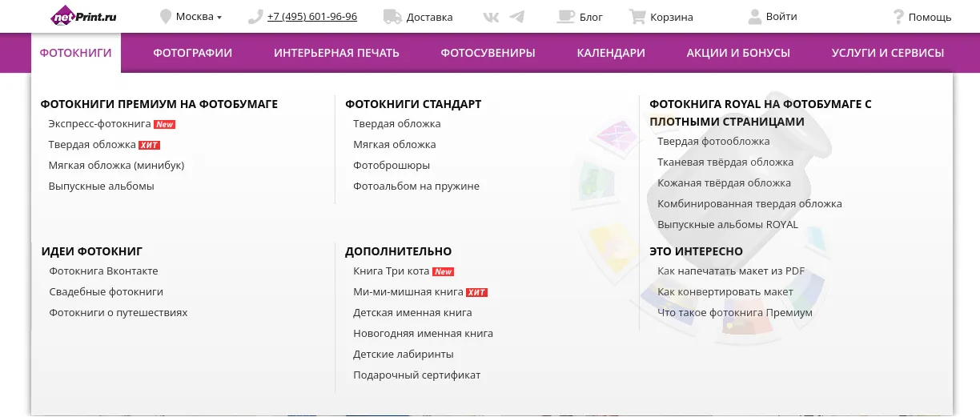Image resolution: width=980 pixels, height=417 pixels.
Task: Open Свадебные фотокниги link
Action: click(x=106, y=292)
